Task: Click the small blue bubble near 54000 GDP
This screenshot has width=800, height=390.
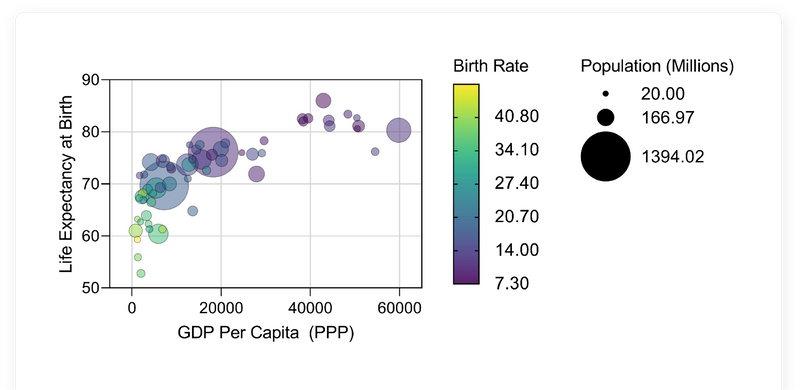Action: (x=375, y=152)
